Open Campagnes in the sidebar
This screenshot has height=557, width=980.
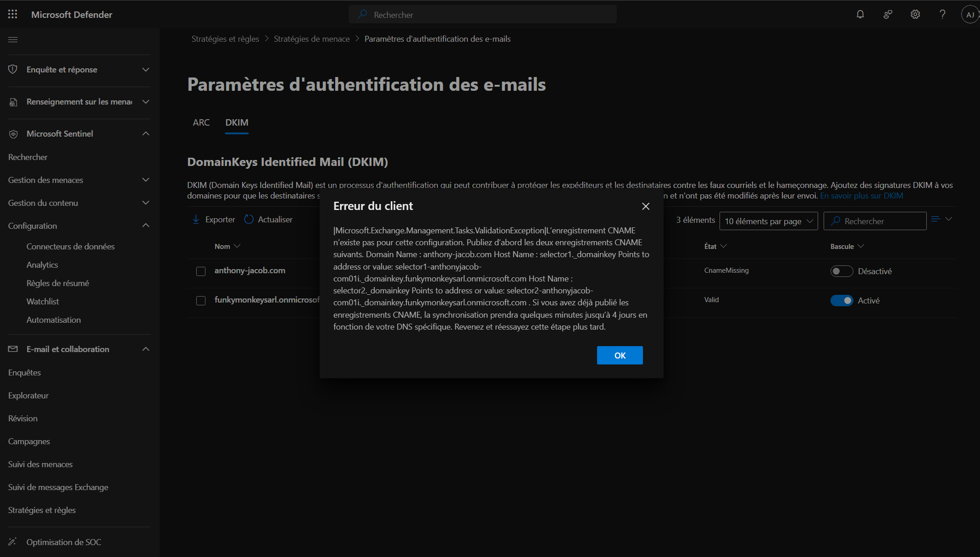click(x=29, y=441)
